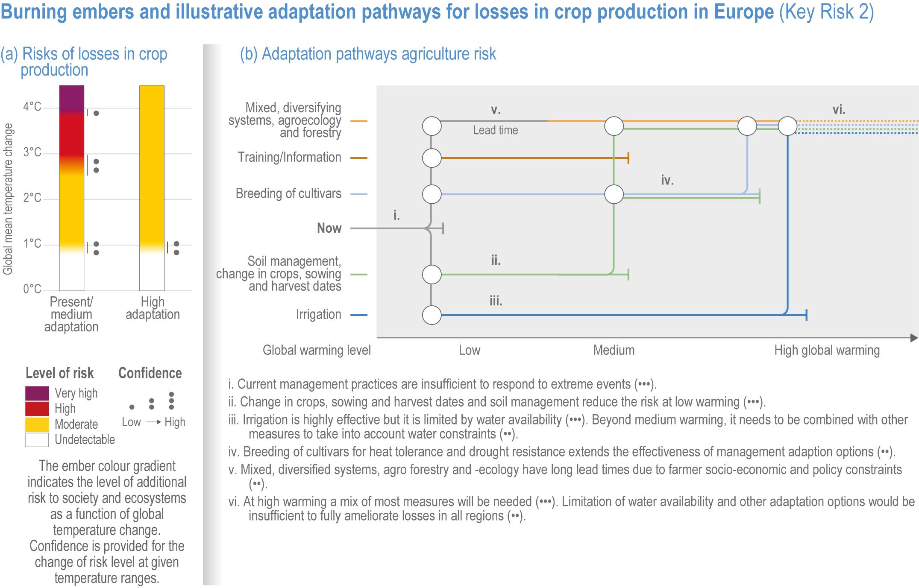The height and width of the screenshot is (588, 919).
Task: Click the '4°C' temperature axis label
Action: 32,106
